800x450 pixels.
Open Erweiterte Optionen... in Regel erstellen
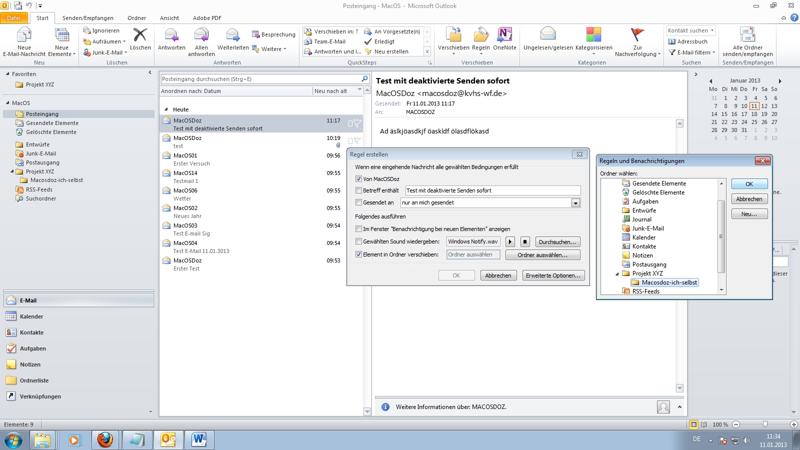tap(553, 276)
